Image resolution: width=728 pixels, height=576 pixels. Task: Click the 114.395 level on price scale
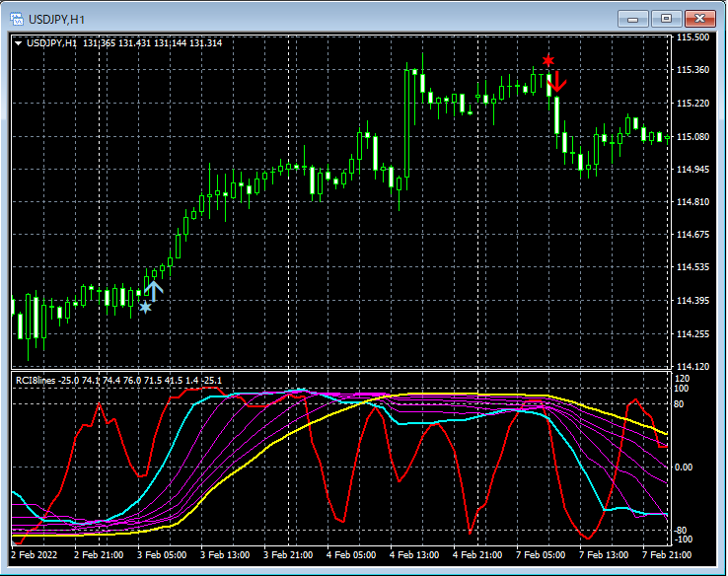click(x=694, y=300)
